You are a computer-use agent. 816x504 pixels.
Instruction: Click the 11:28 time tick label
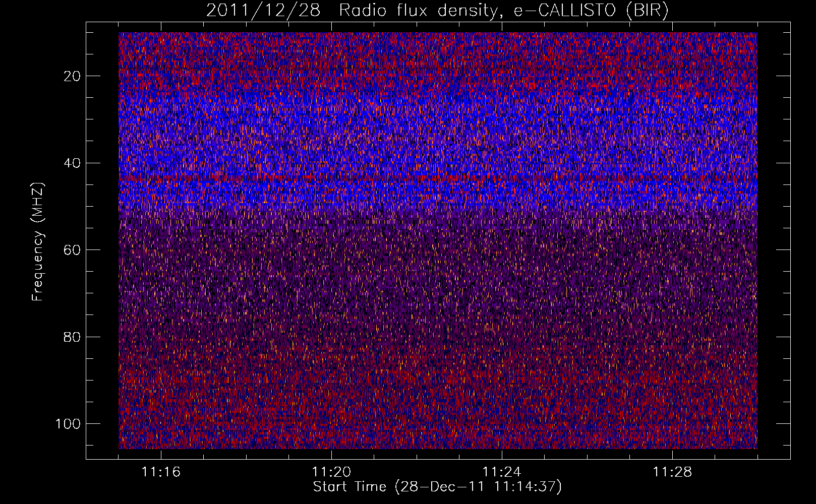[x=672, y=472]
